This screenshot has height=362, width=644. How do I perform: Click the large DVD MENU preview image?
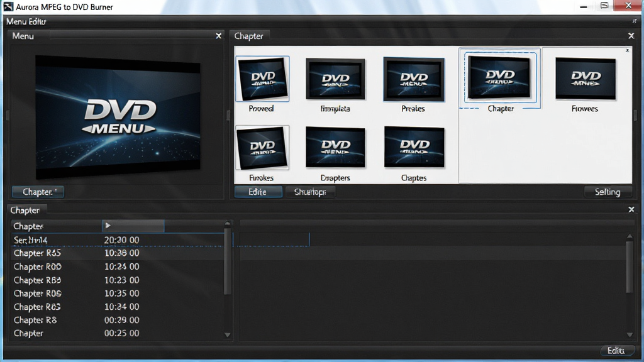click(x=118, y=118)
